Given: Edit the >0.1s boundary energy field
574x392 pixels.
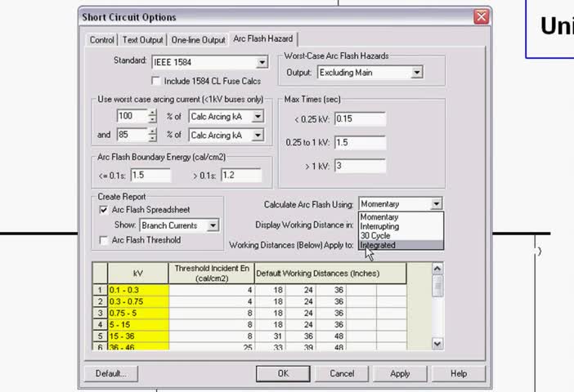Looking at the screenshot, I should tap(241, 175).
